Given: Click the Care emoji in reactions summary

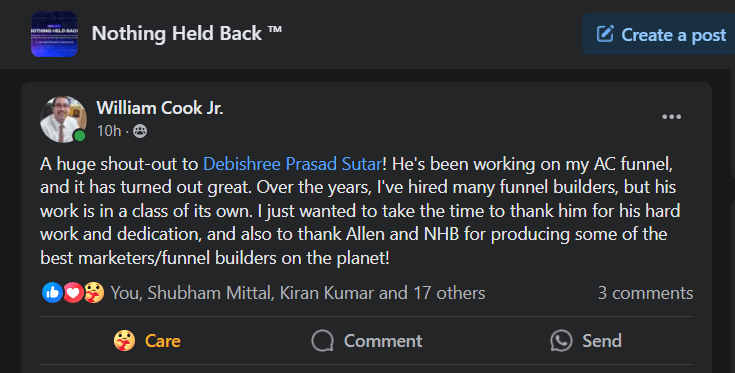Looking at the screenshot, I should click(94, 293).
